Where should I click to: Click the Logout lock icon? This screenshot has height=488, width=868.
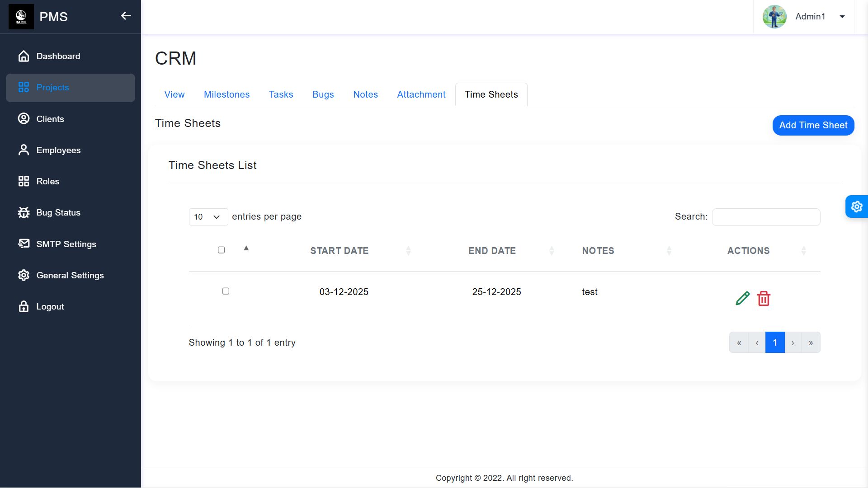coord(24,306)
